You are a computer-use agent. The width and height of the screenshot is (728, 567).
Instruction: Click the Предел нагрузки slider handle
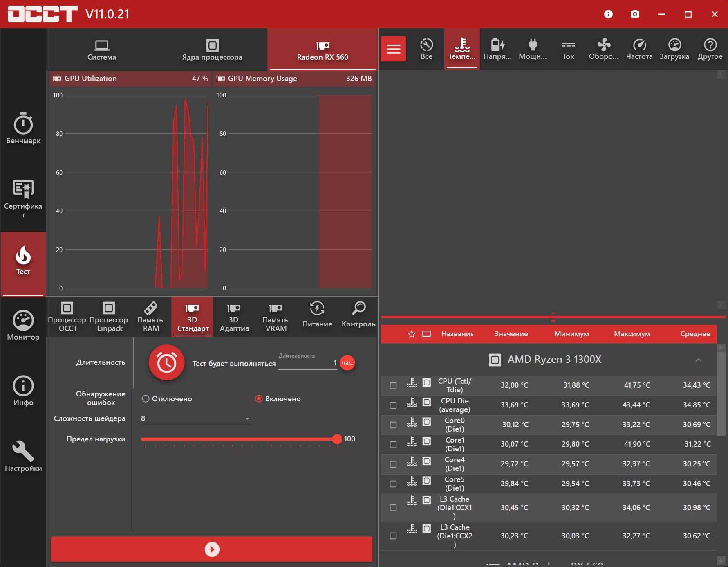click(x=337, y=439)
